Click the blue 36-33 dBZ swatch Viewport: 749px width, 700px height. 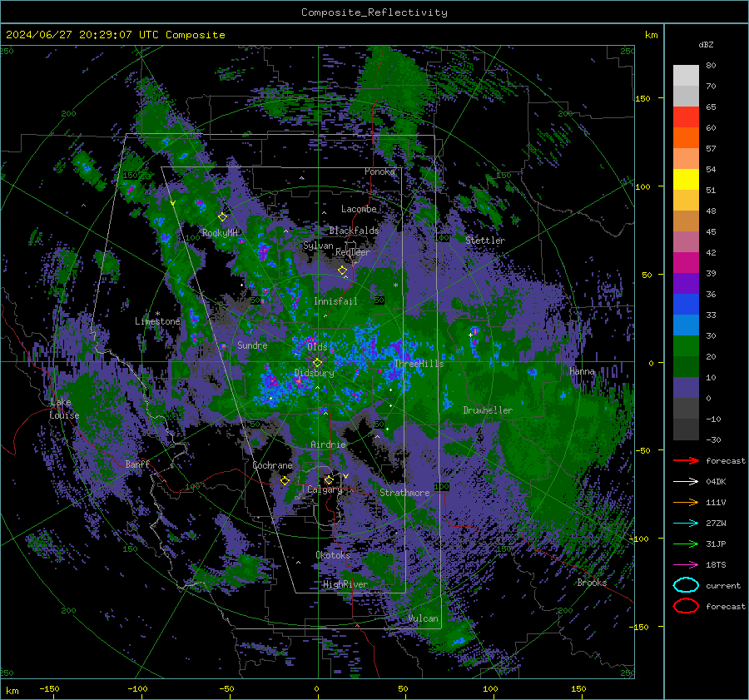tap(686, 304)
